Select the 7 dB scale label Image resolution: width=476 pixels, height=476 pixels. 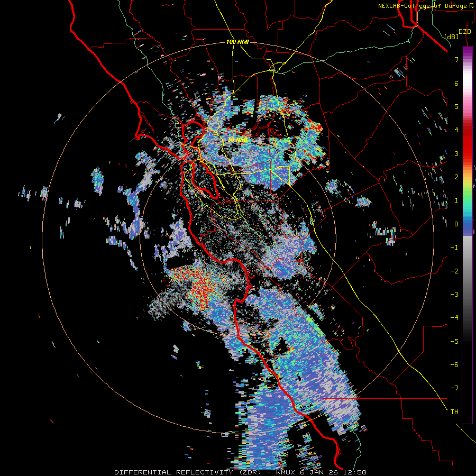[456, 59]
